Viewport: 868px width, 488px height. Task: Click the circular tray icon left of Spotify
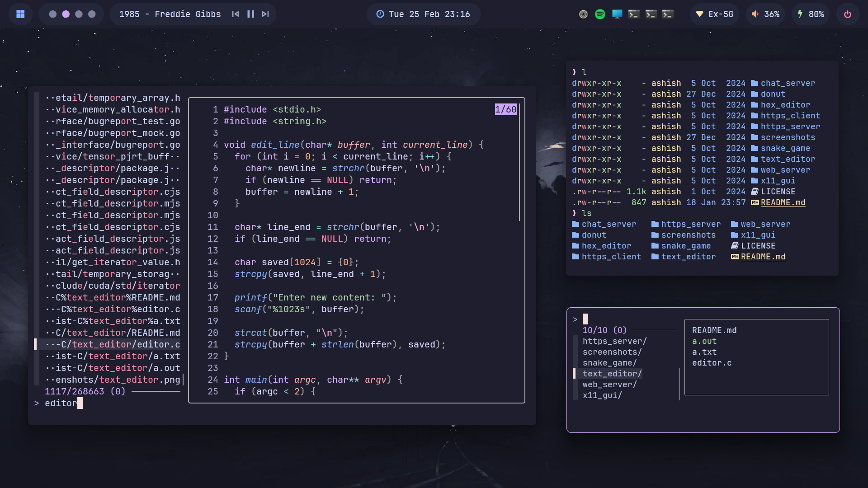pos(583,14)
